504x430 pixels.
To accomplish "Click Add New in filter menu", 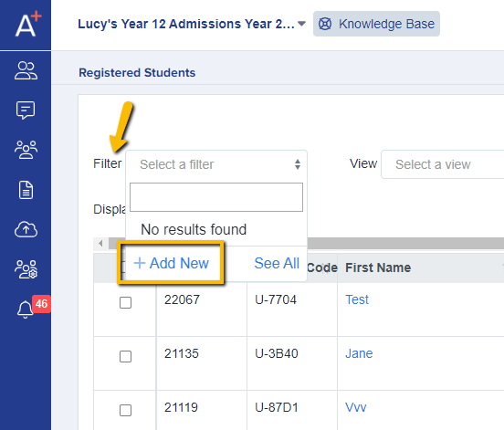I will 172,263.
